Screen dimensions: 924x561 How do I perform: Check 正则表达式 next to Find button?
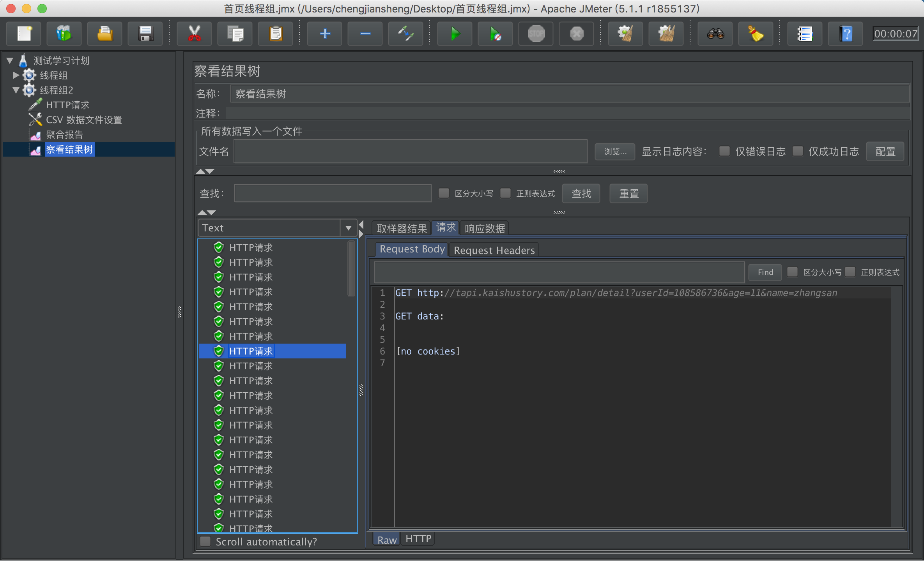(850, 272)
